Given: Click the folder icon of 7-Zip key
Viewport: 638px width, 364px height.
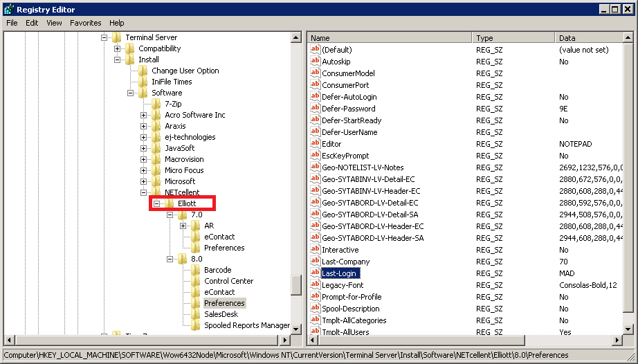Looking at the screenshot, I should click(x=156, y=104).
